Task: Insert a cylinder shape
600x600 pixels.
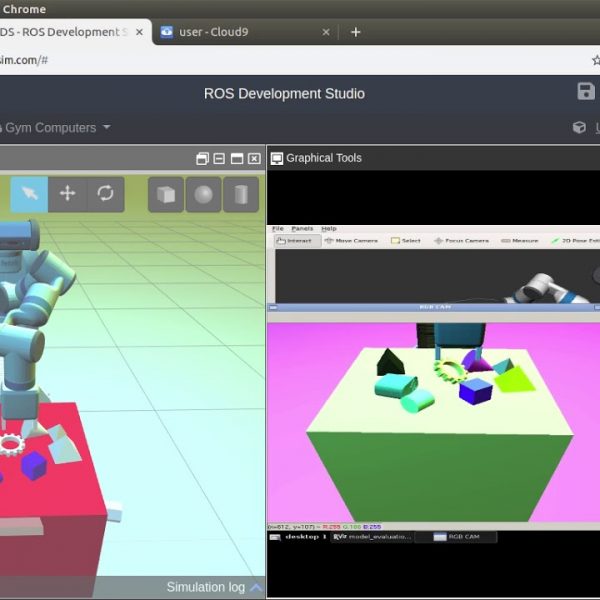Action: [241, 194]
